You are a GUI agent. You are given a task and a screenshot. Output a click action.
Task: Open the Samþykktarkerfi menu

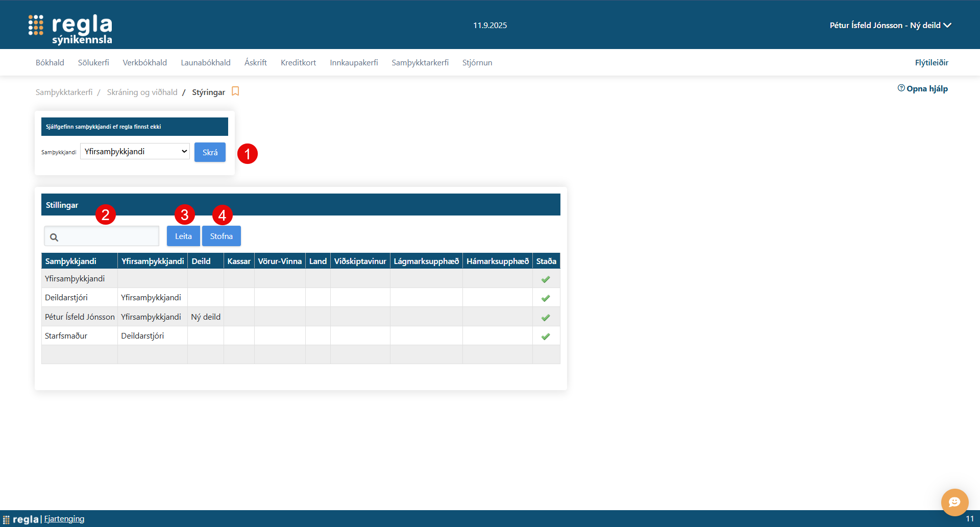click(x=420, y=63)
